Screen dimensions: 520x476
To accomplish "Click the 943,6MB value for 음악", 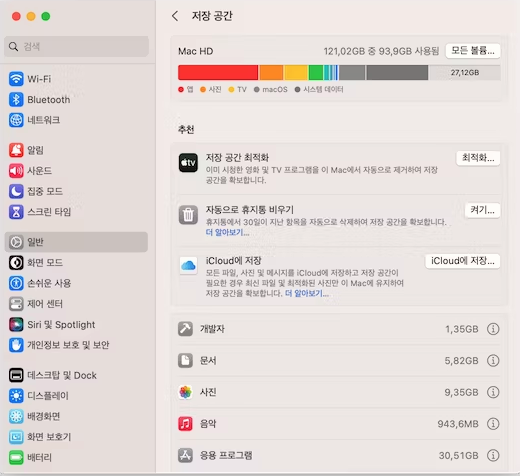I will coord(458,424).
